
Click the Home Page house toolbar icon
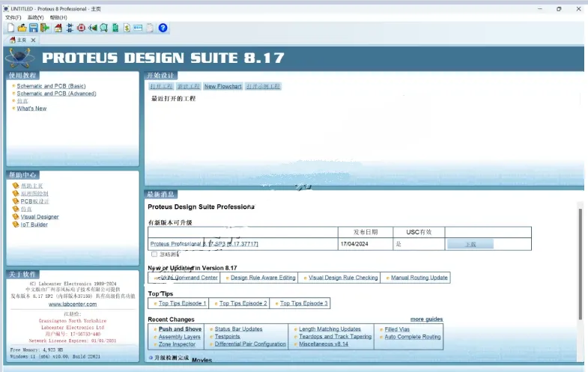tap(58, 28)
